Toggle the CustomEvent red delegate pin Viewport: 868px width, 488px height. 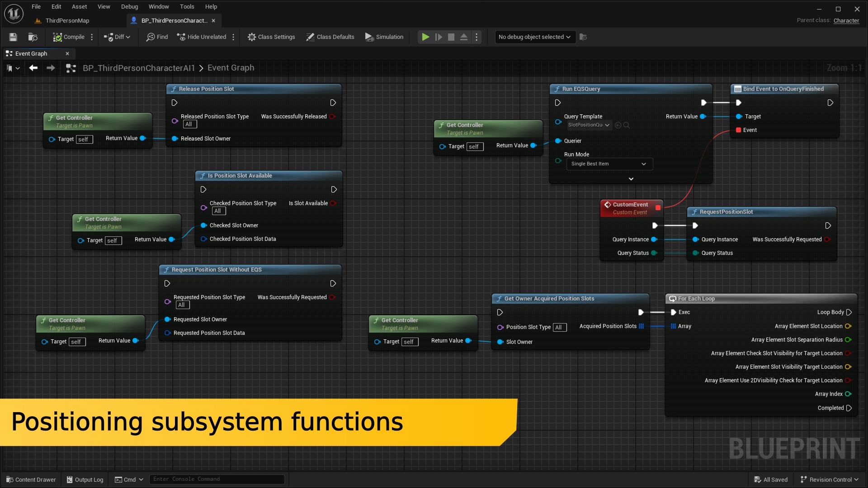pyautogui.click(x=658, y=208)
